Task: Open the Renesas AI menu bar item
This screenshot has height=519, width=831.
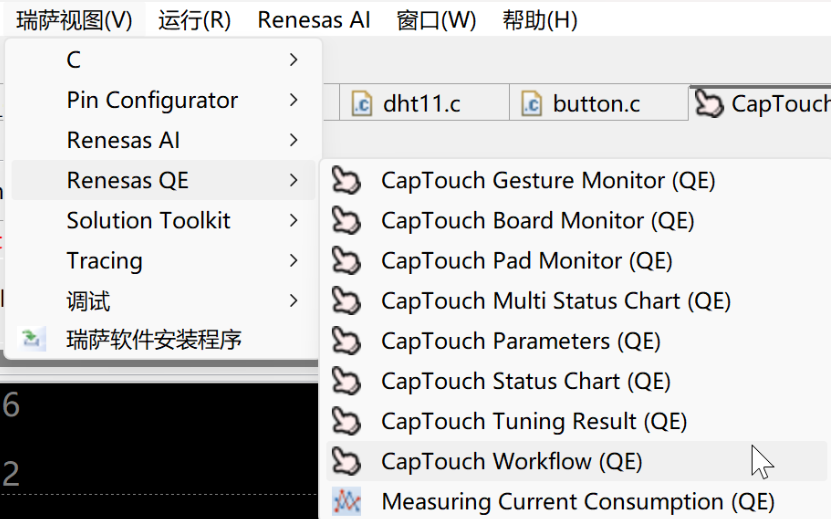Action: tap(314, 20)
